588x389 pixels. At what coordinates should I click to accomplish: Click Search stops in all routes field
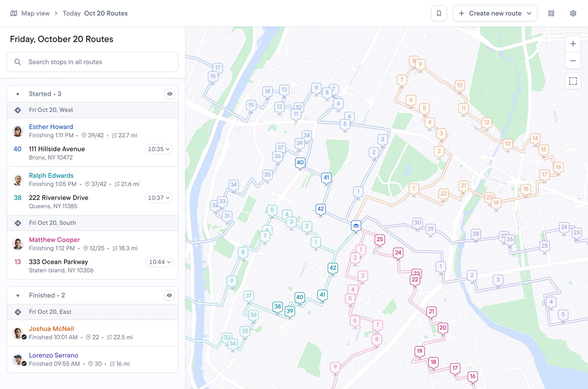93,62
